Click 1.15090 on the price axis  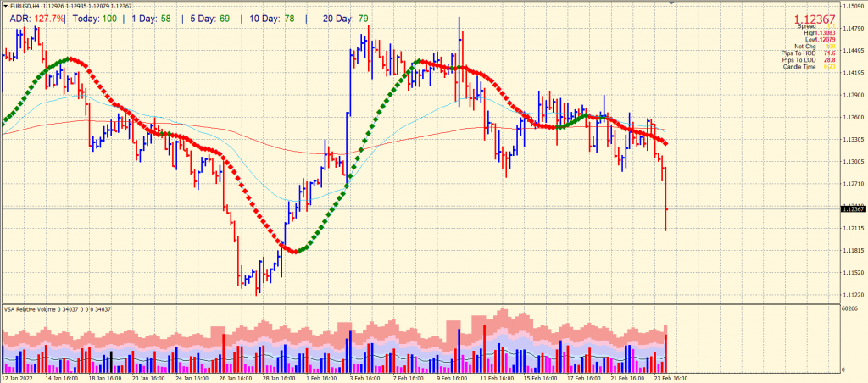click(x=853, y=7)
